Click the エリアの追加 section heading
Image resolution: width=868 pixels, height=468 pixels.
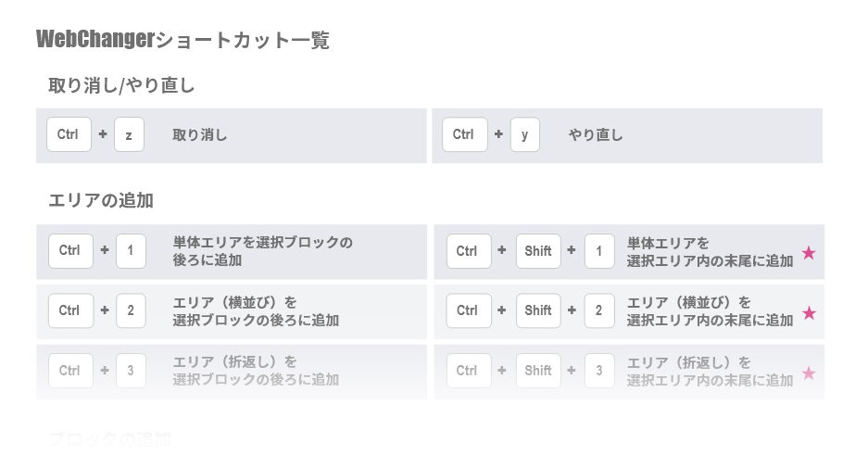[101, 200]
